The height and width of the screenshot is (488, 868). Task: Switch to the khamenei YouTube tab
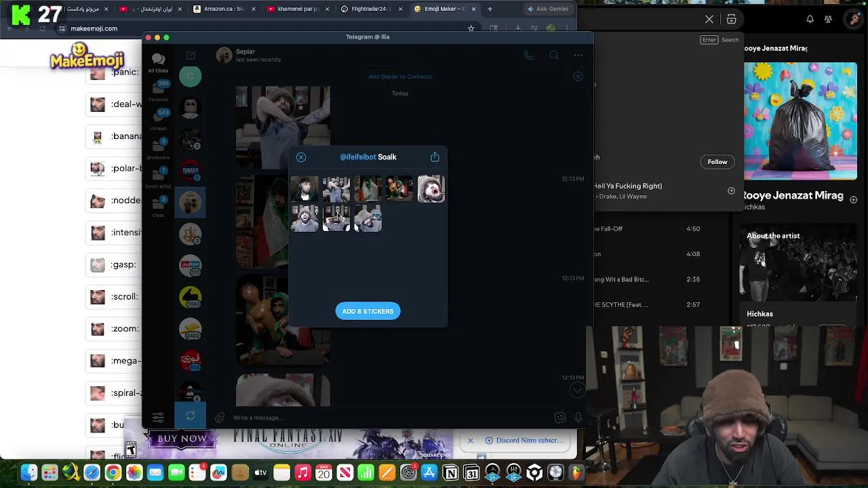click(297, 9)
